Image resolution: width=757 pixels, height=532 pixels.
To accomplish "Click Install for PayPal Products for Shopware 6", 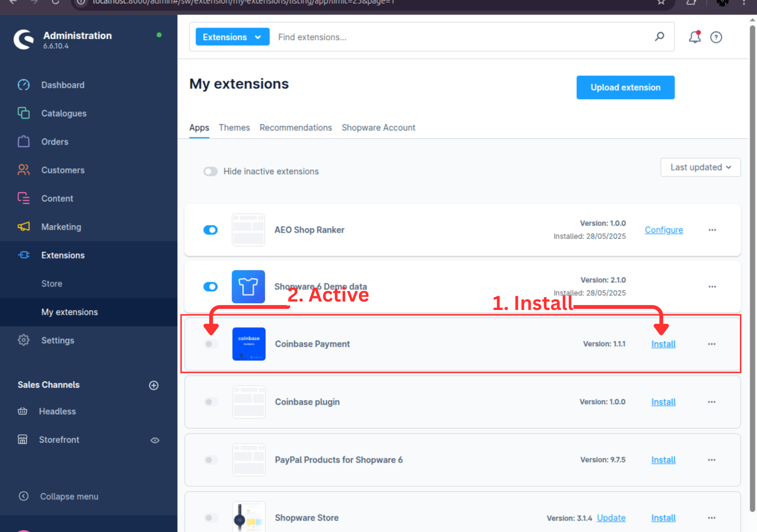I will pyautogui.click(x=663, y=460).
